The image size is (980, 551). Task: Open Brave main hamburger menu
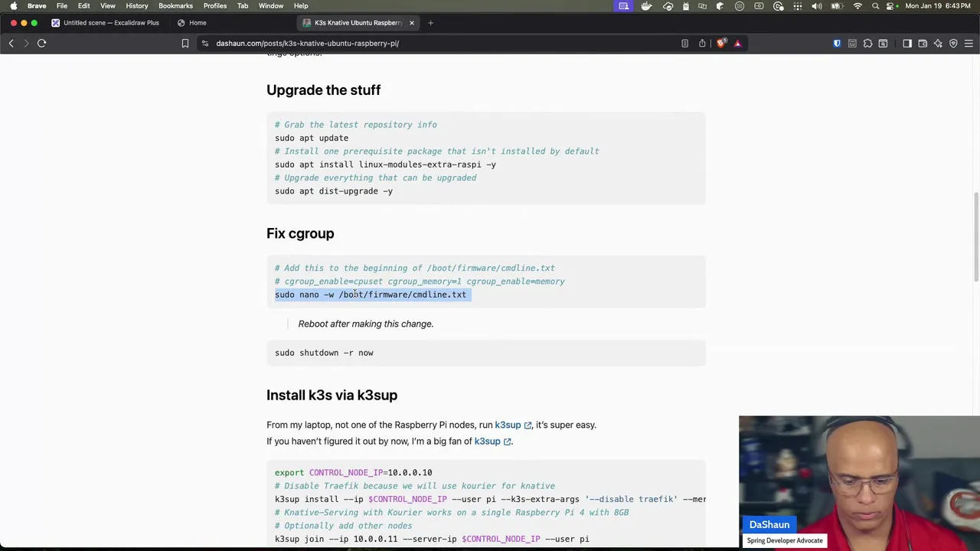click(969, 44)
